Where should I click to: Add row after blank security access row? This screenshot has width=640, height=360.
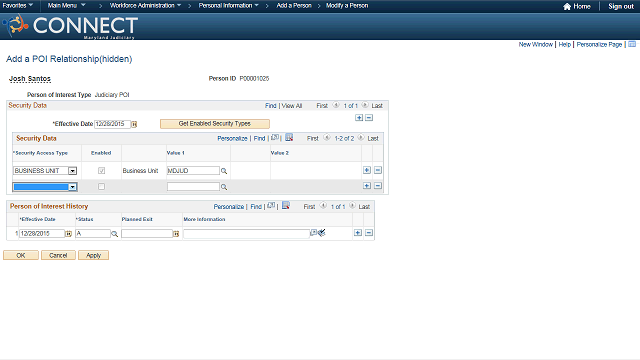click(x=367, y=186)
